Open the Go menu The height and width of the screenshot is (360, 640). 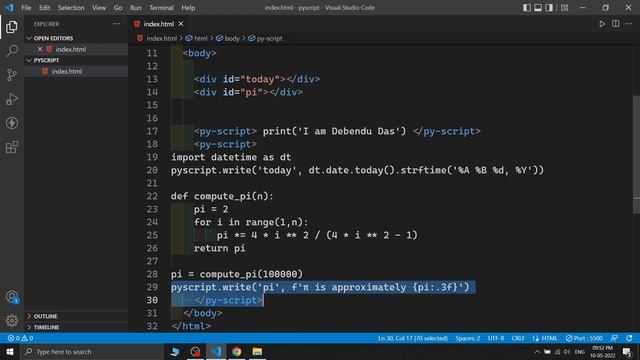coord(118,8)
